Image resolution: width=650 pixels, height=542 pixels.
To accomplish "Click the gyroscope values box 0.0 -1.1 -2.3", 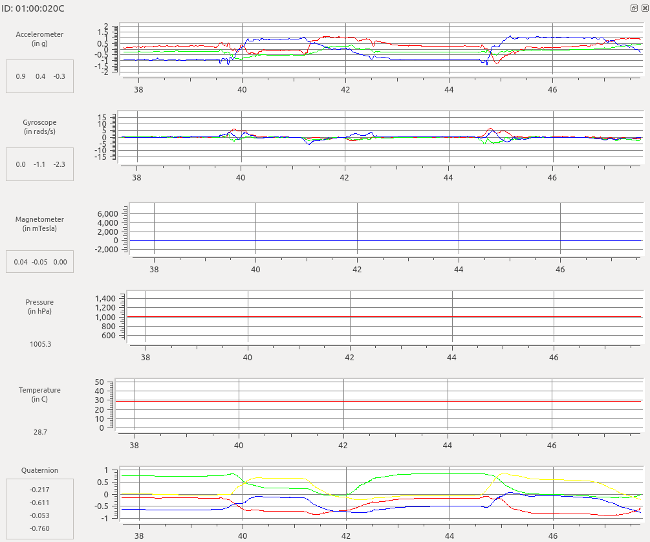I will (x=40, y=164).
